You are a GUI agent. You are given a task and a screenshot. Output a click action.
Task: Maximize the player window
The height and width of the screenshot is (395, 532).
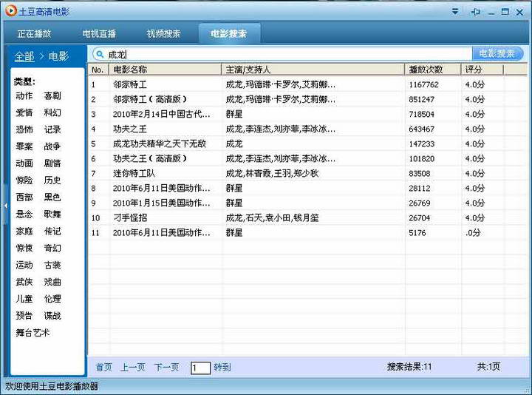point(505,11)
